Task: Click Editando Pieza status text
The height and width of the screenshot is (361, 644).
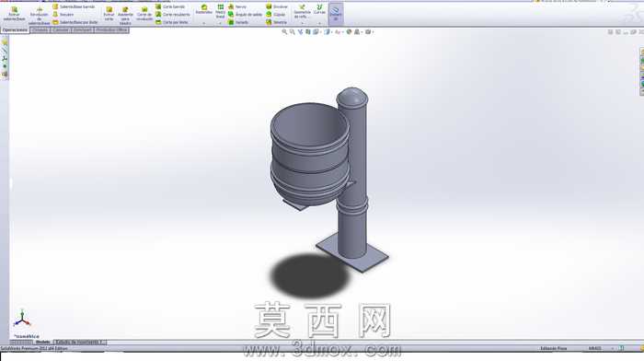Action: 553,348
